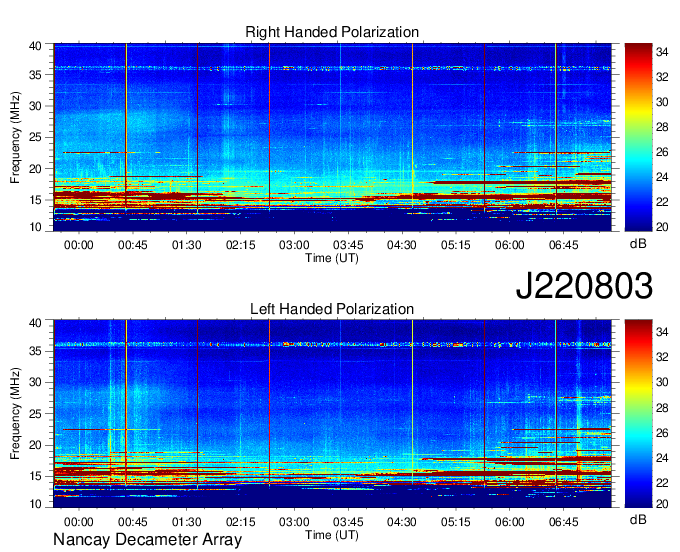Click the 00:45 time tick on the Left Handed plot

click(x=133, y=522)
